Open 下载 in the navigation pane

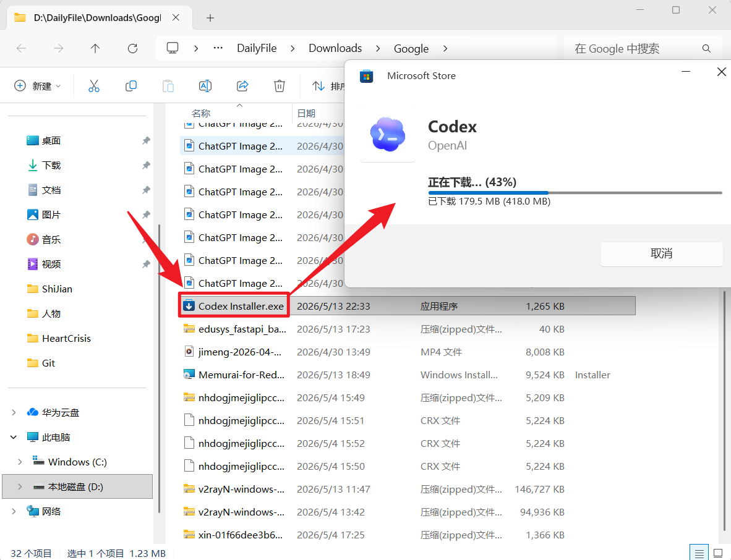[x=51, y=166]
